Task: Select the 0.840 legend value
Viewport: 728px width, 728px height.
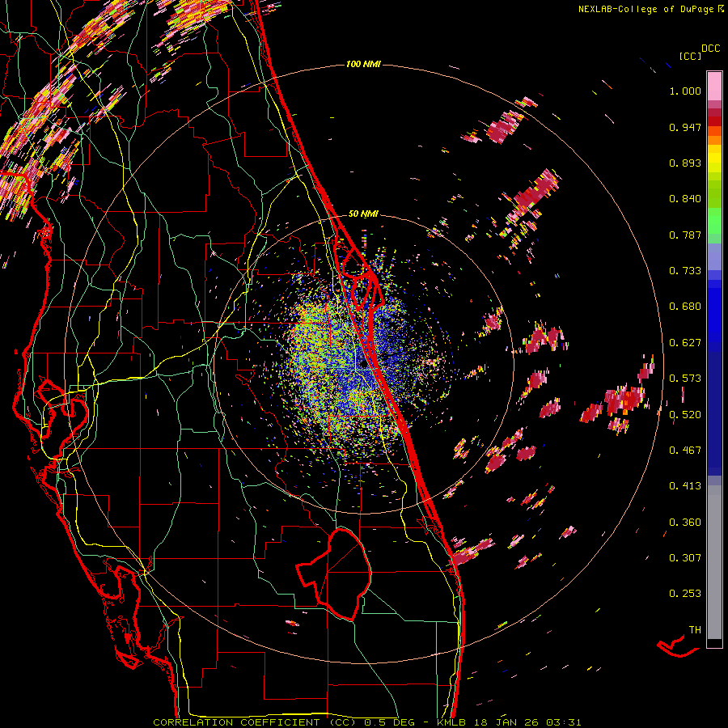Action: 685,199
